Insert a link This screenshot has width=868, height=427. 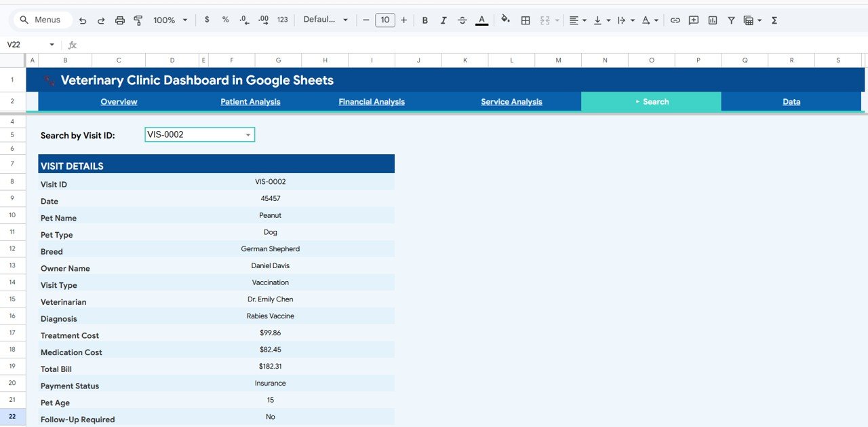(675, 20)
